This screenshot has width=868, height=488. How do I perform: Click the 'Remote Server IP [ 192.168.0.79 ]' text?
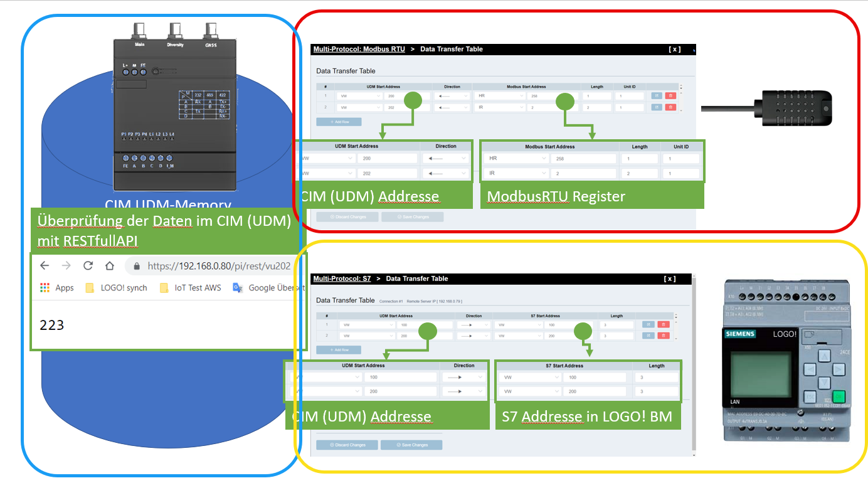tap(433, 301)
